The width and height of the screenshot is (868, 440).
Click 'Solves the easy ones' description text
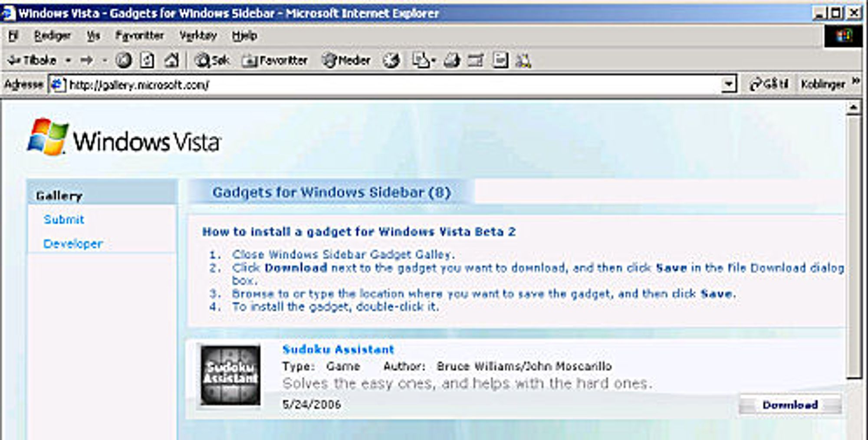pos(467,384)
